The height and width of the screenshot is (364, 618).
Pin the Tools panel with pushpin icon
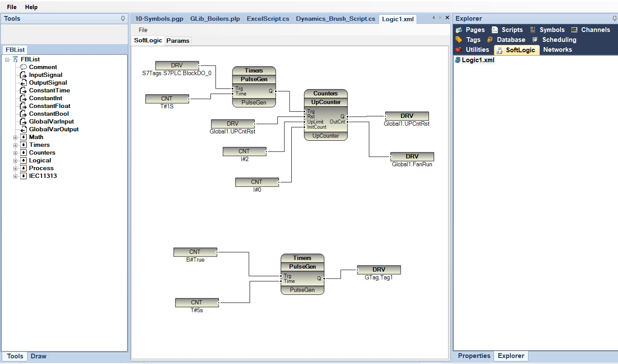click(x=123, y=19)
